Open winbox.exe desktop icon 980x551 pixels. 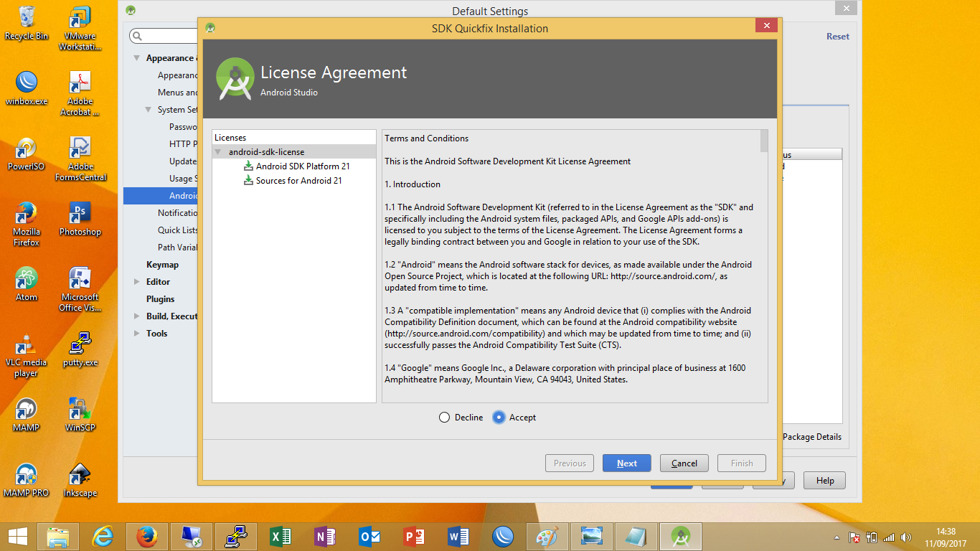click(x=27, y=88)
